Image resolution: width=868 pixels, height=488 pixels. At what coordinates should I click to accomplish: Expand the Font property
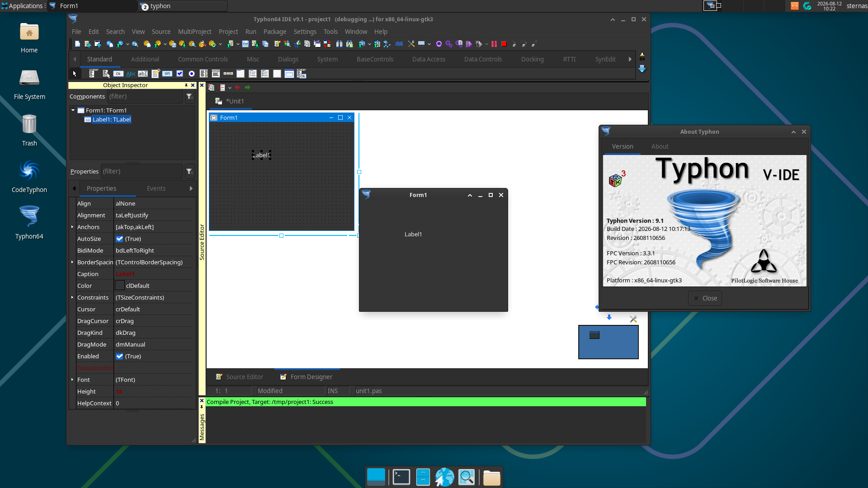click(72, 380)
